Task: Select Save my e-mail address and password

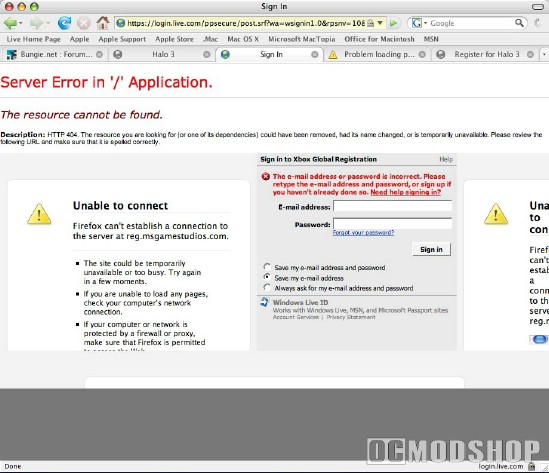Action: pos(267,267)
